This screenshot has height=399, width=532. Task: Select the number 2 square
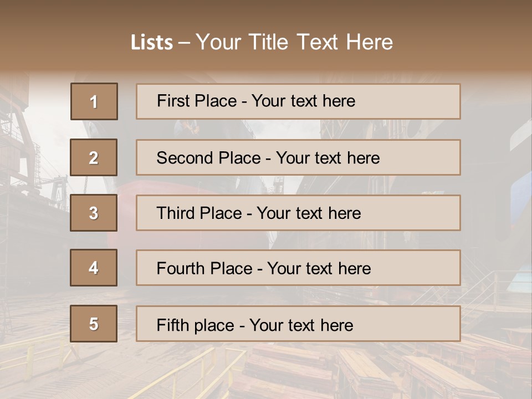pos(94,157)
